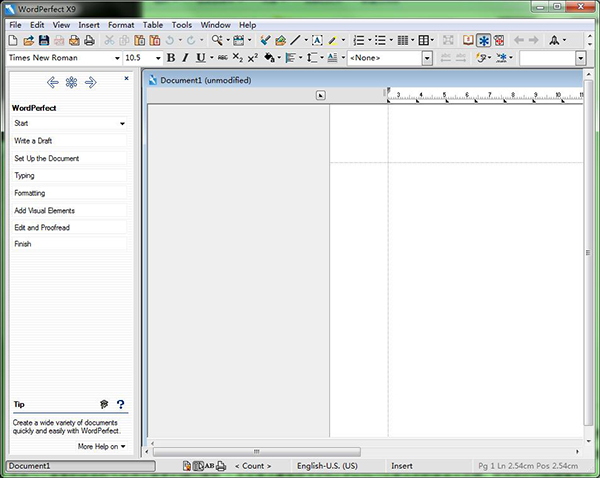The image size is (600, 478).
Task: Toggle Insert typing mode in status bar
Action: click(402, 466)
